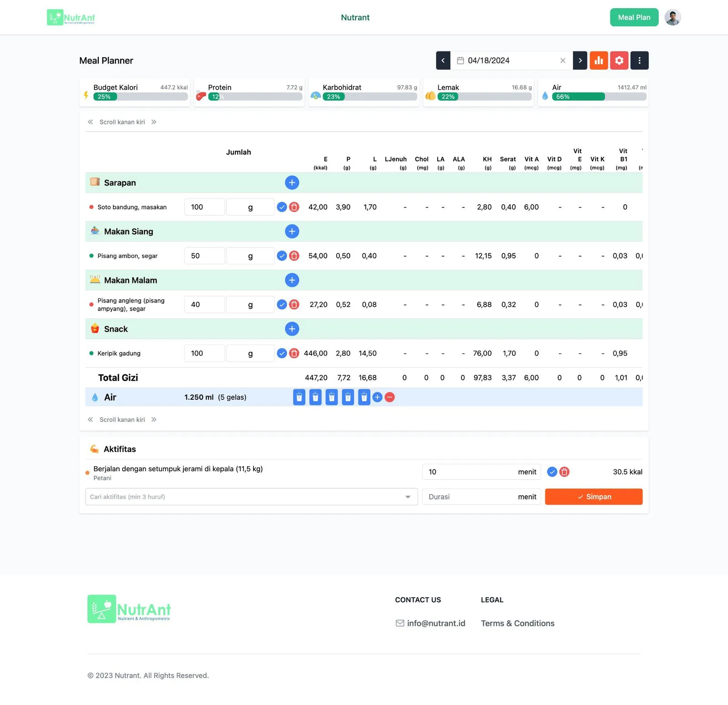Click the Meal Plan button

coord(634,17)
